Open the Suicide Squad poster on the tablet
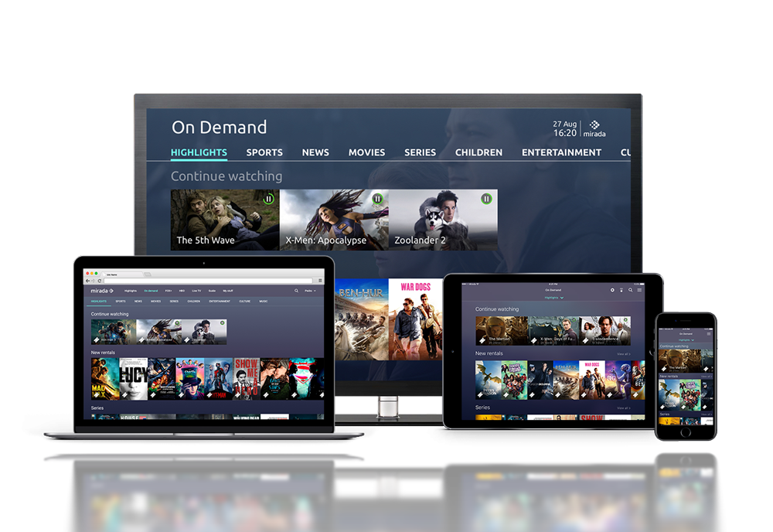Screen dimensions: 773x532 pos(514,380)
